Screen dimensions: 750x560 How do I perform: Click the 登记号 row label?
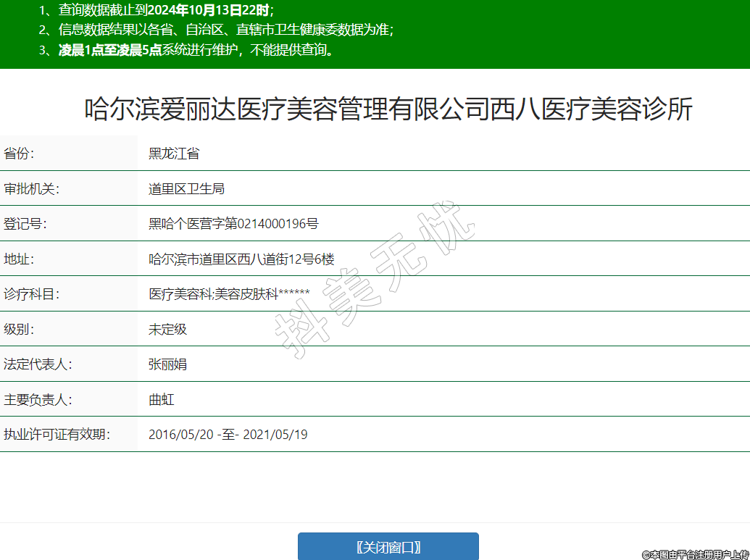(25, 224)
